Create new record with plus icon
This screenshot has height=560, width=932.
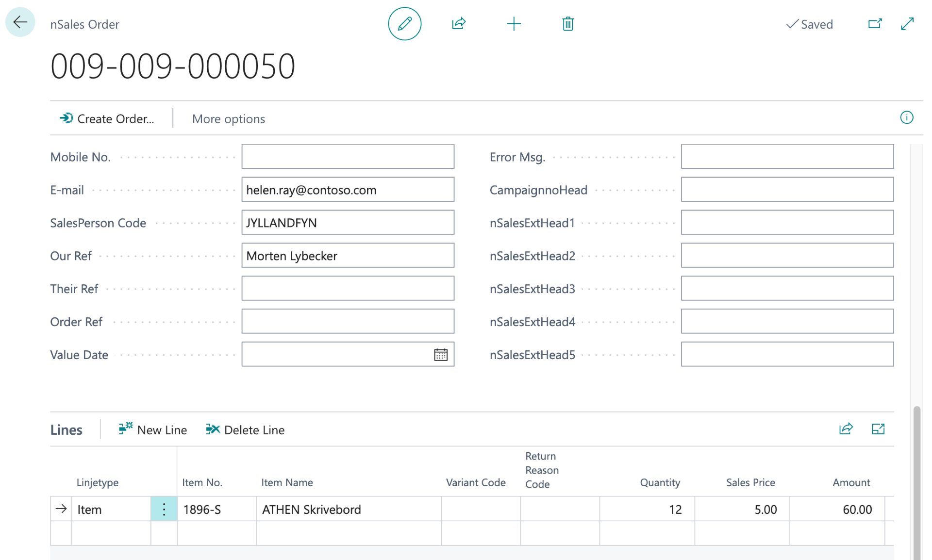pos(514,24)
